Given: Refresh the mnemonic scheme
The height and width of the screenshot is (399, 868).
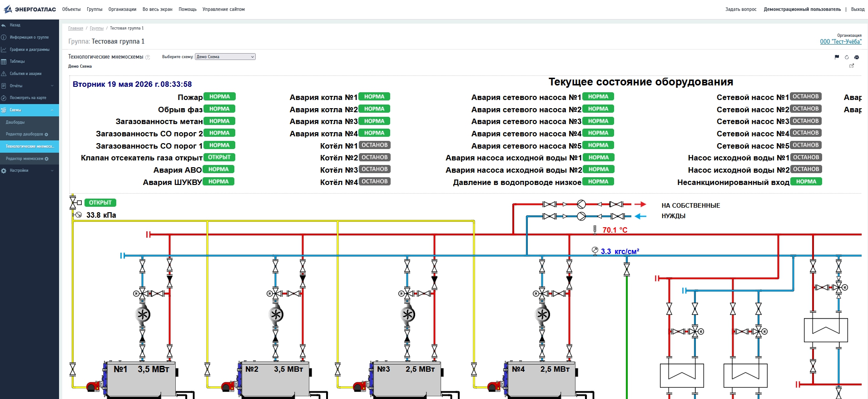Looking at the screenshot, I should pos(847,57).
